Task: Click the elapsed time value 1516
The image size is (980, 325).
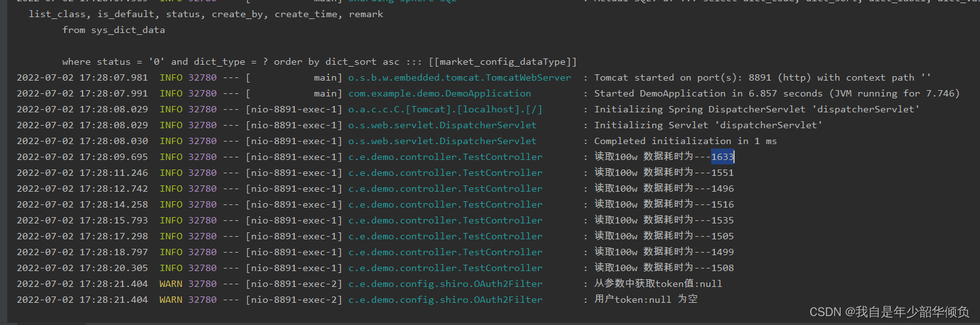Action: click(x=723, y=204)
